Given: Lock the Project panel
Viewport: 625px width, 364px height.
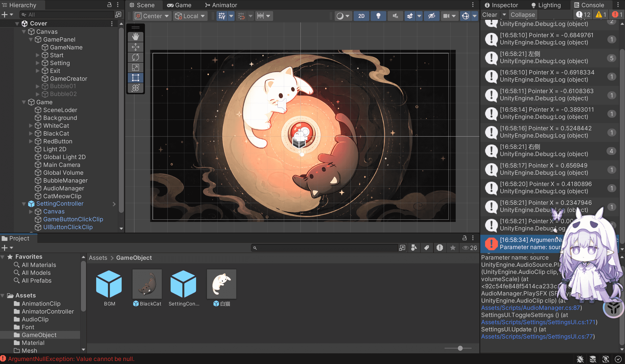Looking at the screenshot, I should (465, 238).
